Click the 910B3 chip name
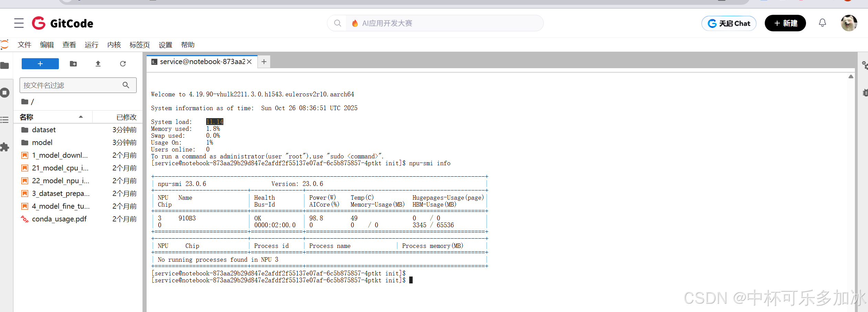This screenshot has height=312, width=868. pyautogui.click(x=187, y=218)
